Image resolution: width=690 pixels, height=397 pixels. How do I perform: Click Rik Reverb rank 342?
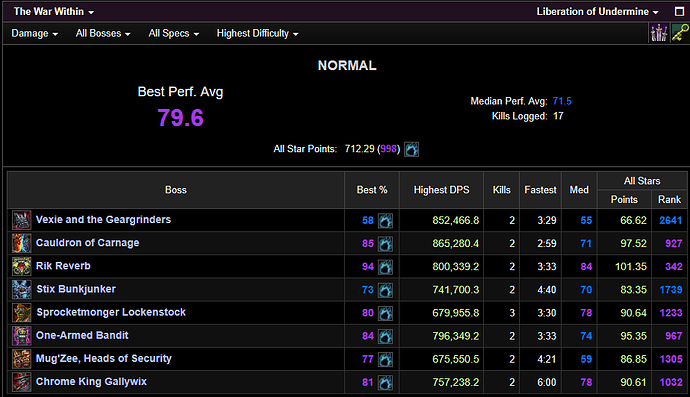674,267
